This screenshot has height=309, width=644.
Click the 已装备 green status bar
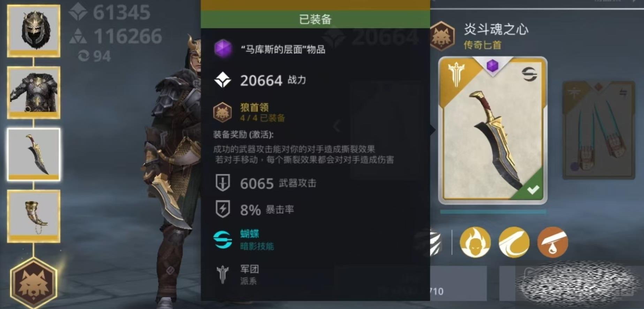tap(315, 19)
